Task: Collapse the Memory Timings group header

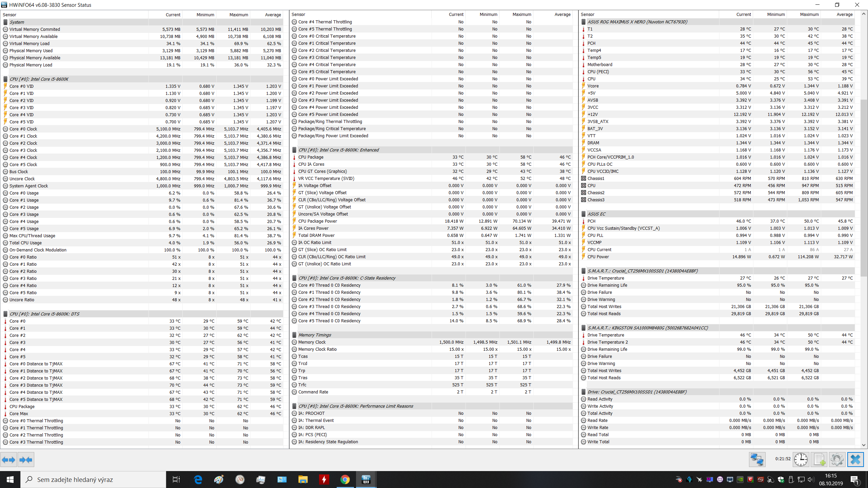Action: pyautogui.click(x=315, y=335)
